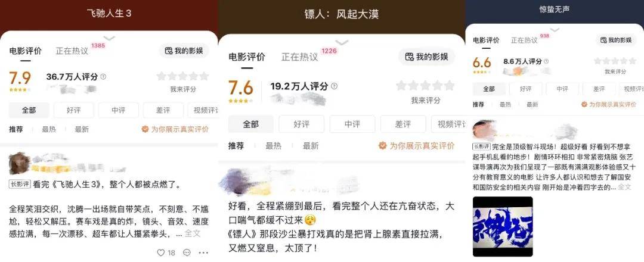Screen dimensions: 644x262
Task: Tap 我的影娱 button in 镖人 panel
Action: (x=427, y=57)
